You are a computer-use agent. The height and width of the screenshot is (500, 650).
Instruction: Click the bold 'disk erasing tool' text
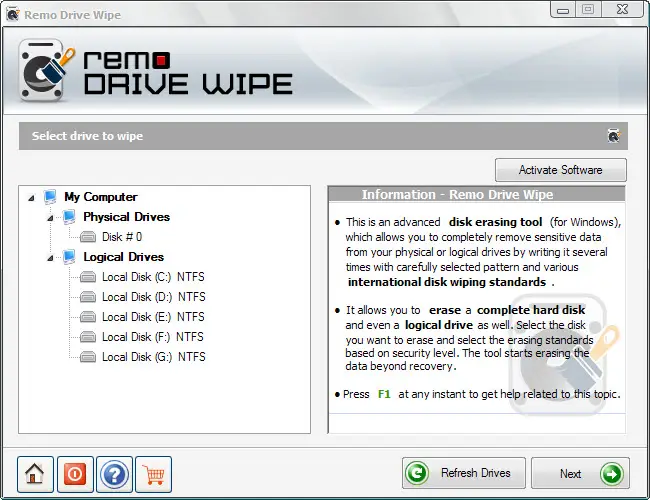coord(495,222)
